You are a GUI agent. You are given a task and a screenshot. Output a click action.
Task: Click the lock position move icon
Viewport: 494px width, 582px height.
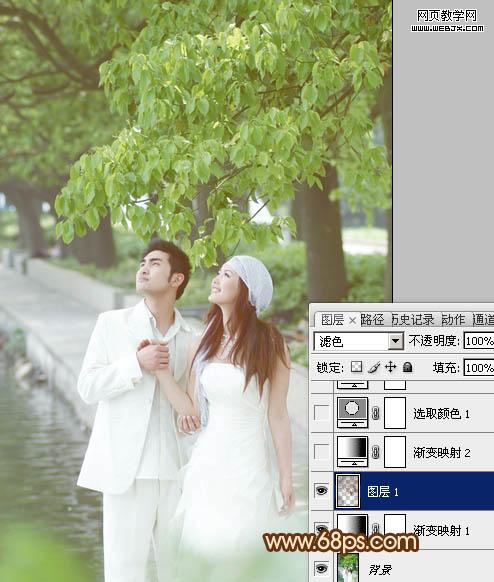pos(390,367)
